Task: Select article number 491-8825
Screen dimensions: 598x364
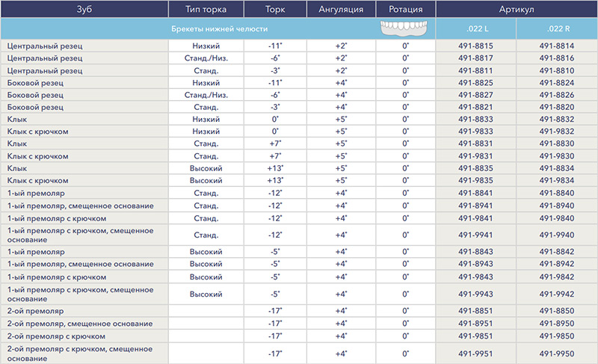Action: [475, 83]
